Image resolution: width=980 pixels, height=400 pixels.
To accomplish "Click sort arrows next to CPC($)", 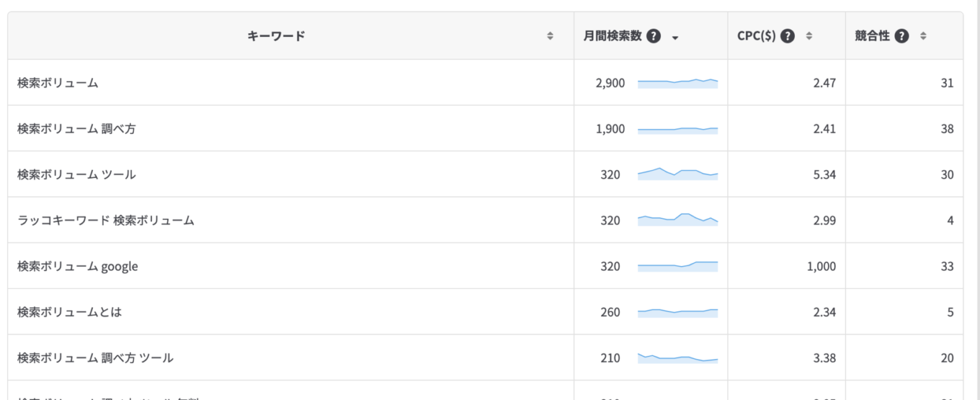I will coord(809,36).
